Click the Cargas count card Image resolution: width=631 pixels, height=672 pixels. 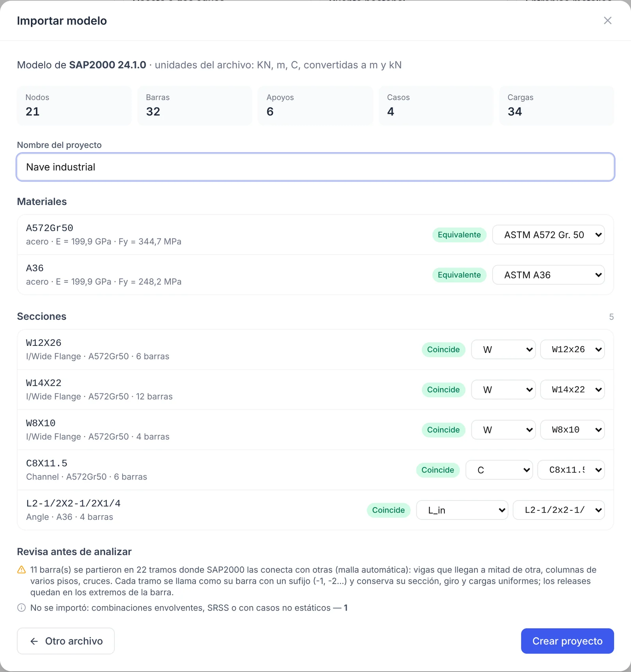tap(557, 106)
